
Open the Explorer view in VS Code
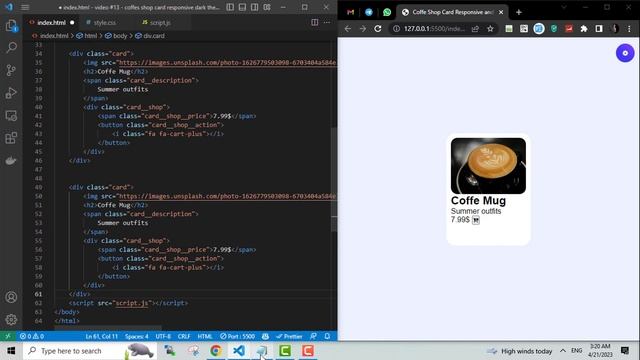click(x=11, y=26)
